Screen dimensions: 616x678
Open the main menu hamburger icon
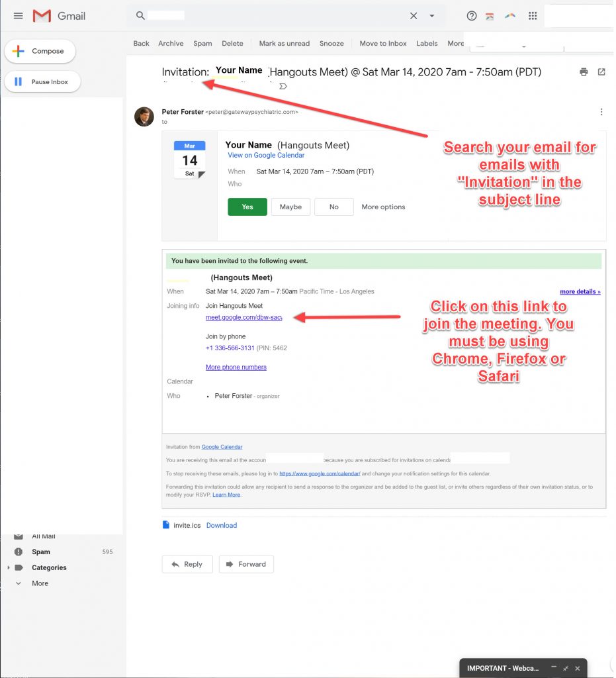(x=18, y=16)
